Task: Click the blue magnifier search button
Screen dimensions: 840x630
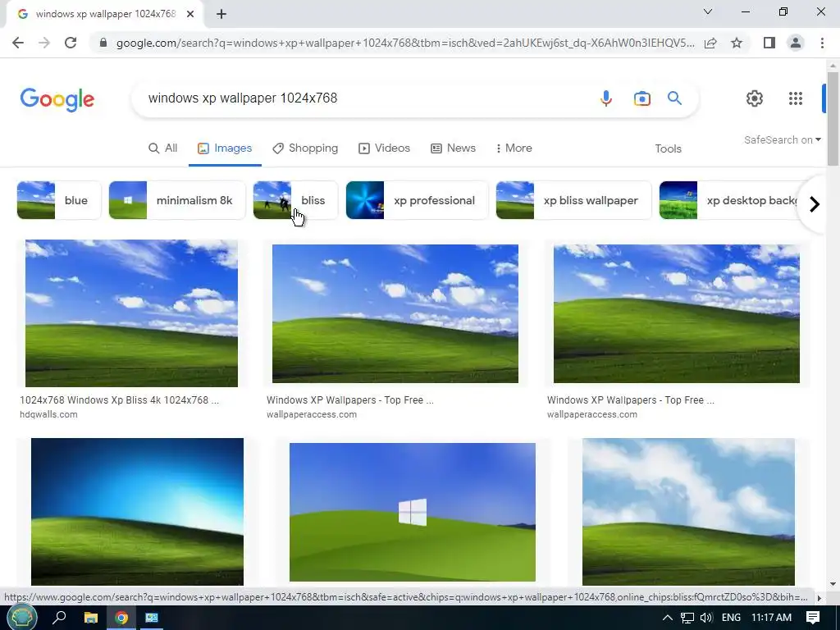Action: click(x=674, y=98)
